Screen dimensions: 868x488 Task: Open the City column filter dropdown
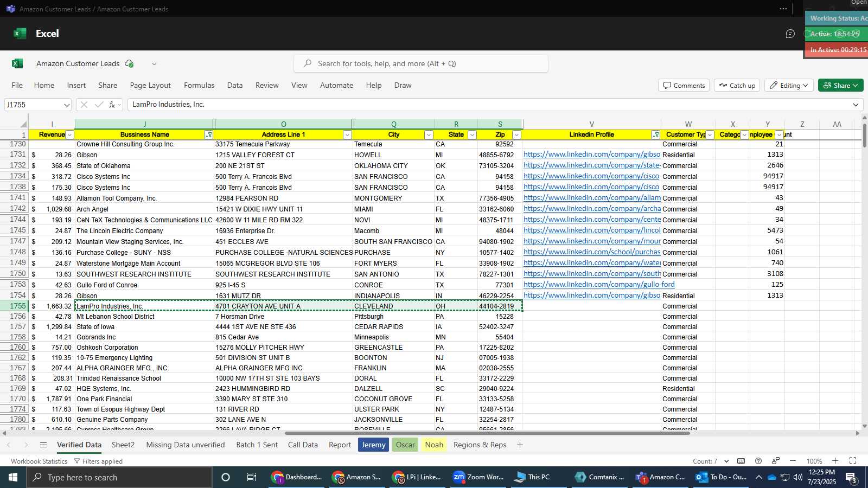(429, 135)
